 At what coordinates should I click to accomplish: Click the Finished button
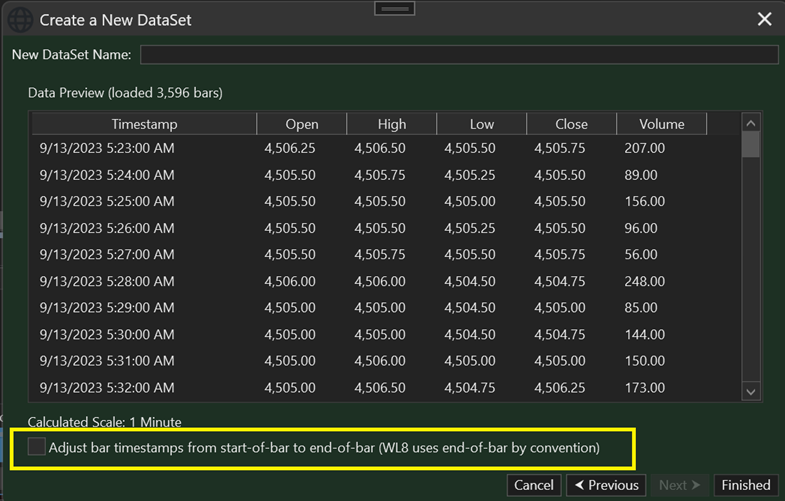coord(746,485)
